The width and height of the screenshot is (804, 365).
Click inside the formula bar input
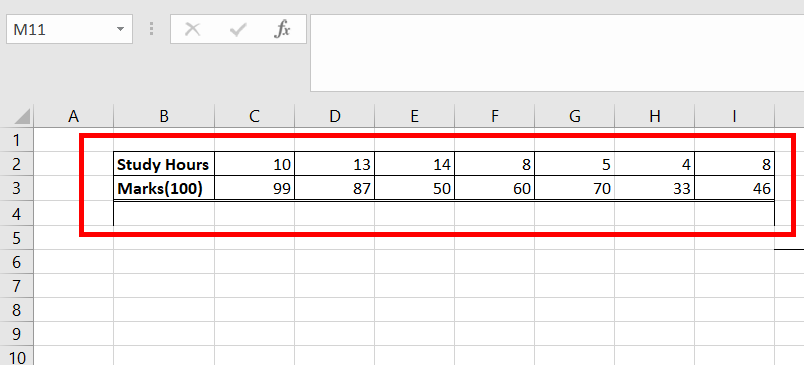click(x=557, y=53)
